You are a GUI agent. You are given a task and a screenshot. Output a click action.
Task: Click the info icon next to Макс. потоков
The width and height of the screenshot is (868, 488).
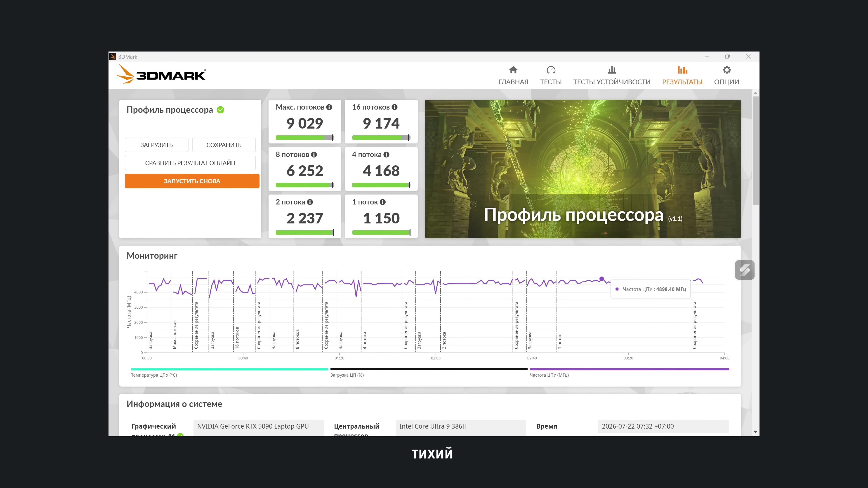(x=329, y=107)
